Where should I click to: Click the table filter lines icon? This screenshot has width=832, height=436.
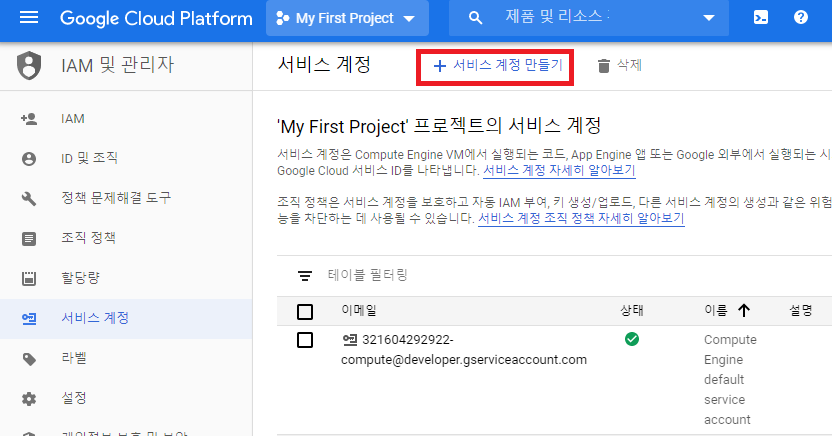click(305, 276)
